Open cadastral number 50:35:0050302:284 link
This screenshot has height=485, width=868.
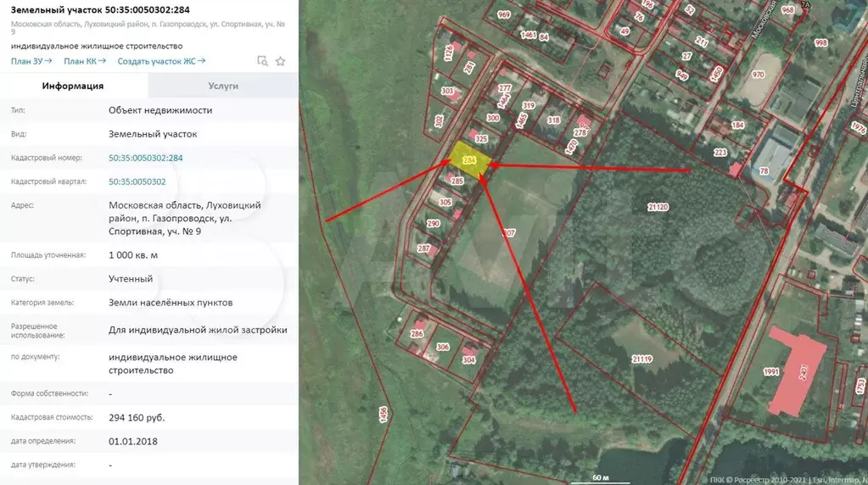point(146,158)
